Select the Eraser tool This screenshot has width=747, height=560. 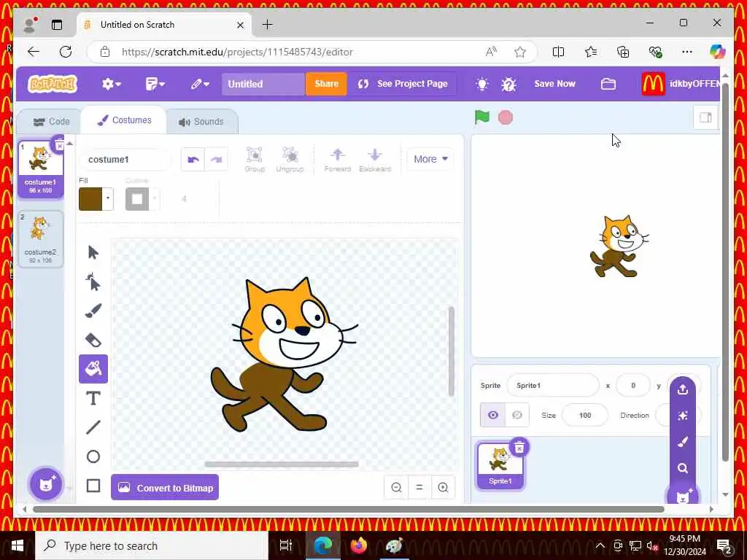pos(93,340)
